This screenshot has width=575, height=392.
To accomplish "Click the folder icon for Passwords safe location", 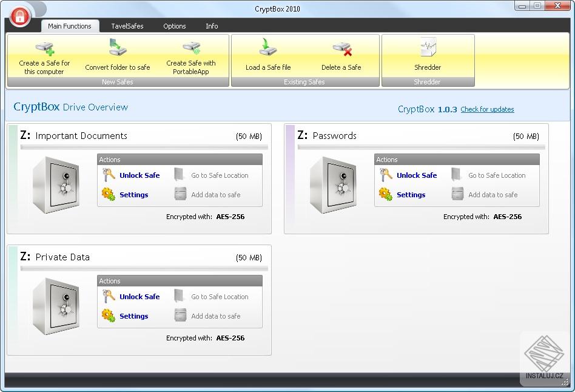I will (456, 175).
